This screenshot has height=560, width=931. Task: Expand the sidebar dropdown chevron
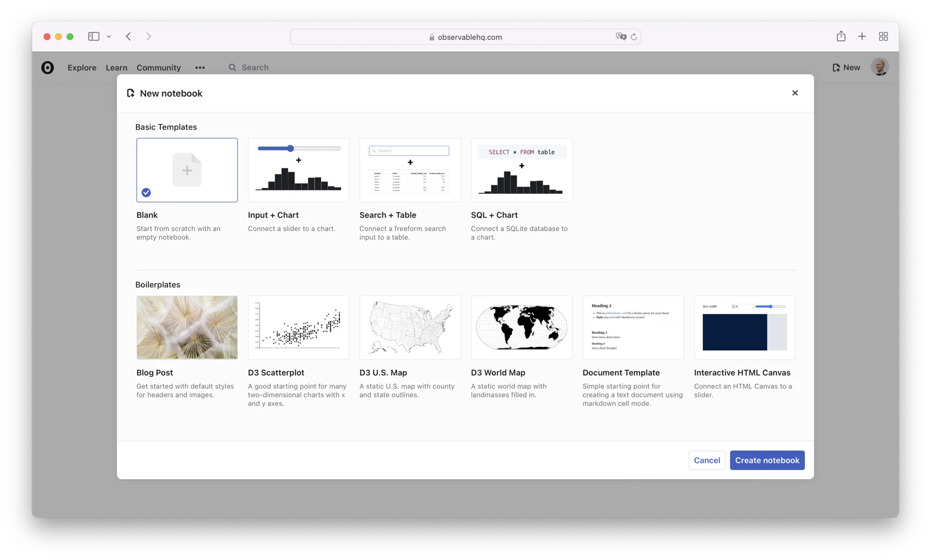point(109,37)
